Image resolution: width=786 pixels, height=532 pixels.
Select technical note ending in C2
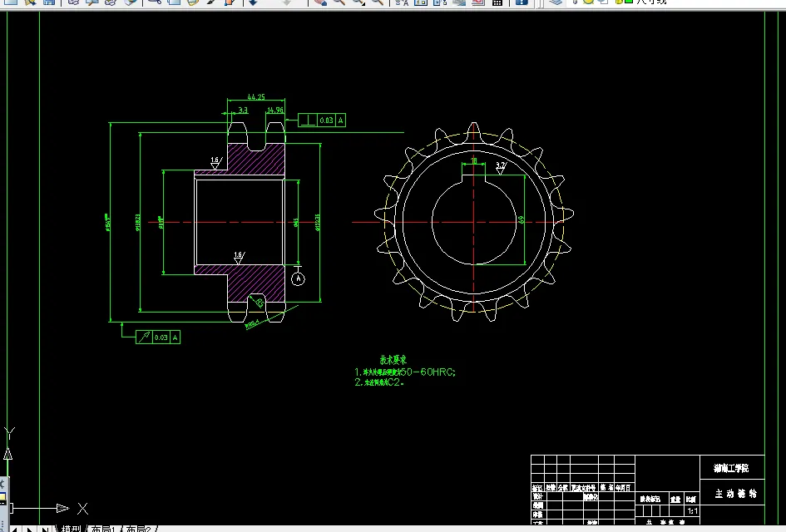[x=379, y=382]
